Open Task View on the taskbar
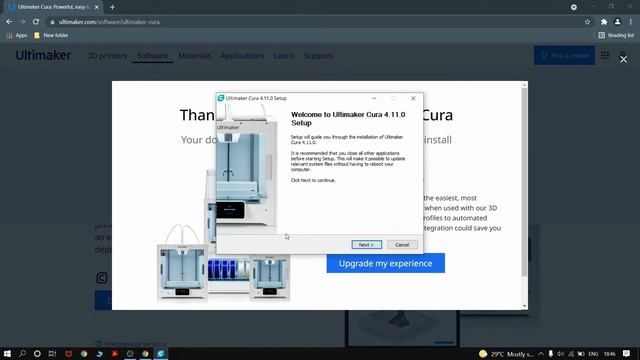Viewport: 640px width, 360px height. tap(52, 353)
